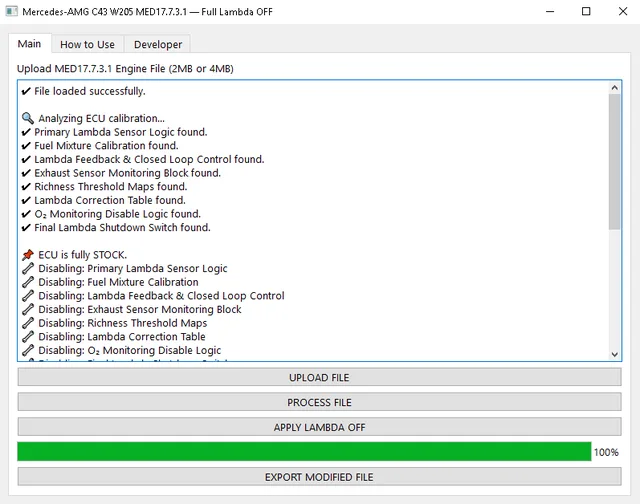
Task: Click checkmark icon next to File loaded successfully
Action: coord(26,91)
